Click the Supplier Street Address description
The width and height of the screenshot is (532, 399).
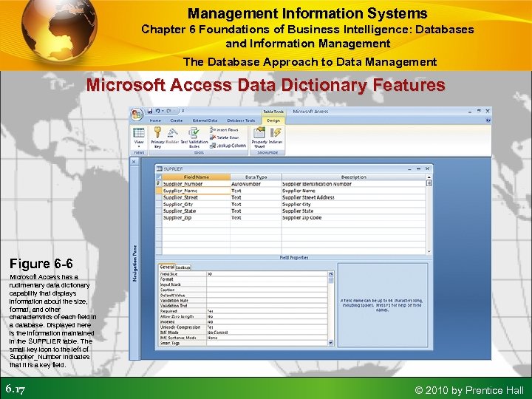pyautogui.click(x=353, y=197)
